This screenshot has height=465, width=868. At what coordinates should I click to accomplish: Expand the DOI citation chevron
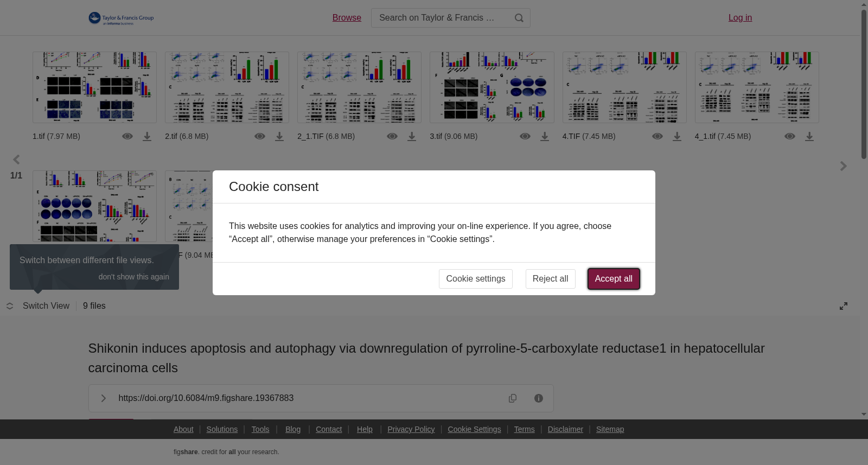pyautogui.click(x=103, y=398)
